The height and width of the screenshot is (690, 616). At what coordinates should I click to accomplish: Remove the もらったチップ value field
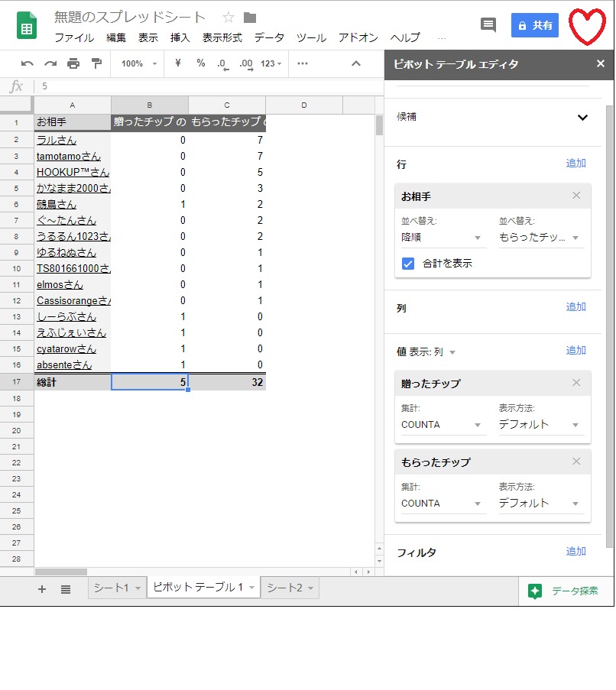tap(576, 461)
